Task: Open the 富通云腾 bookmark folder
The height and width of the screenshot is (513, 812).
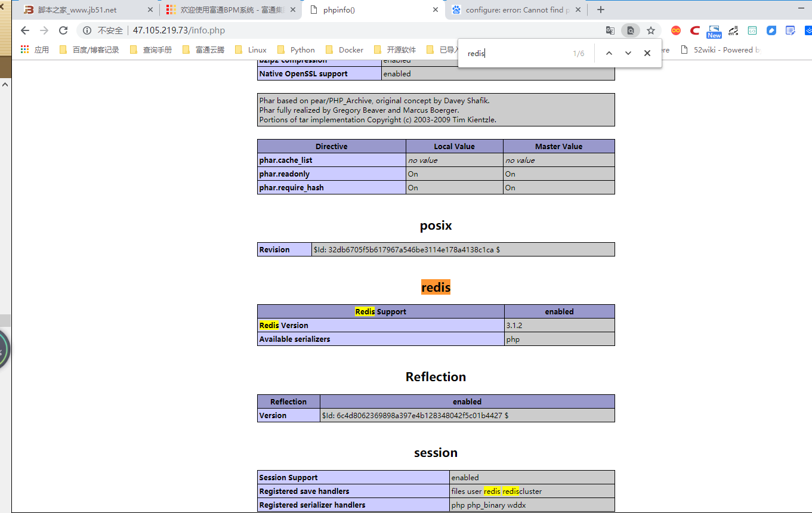Action: (x=203, y=50)
